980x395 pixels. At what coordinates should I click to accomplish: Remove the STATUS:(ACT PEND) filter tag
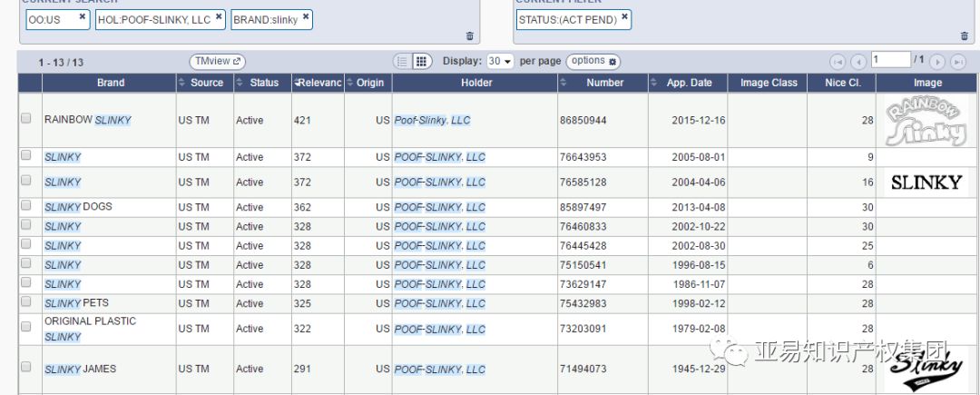625,16
